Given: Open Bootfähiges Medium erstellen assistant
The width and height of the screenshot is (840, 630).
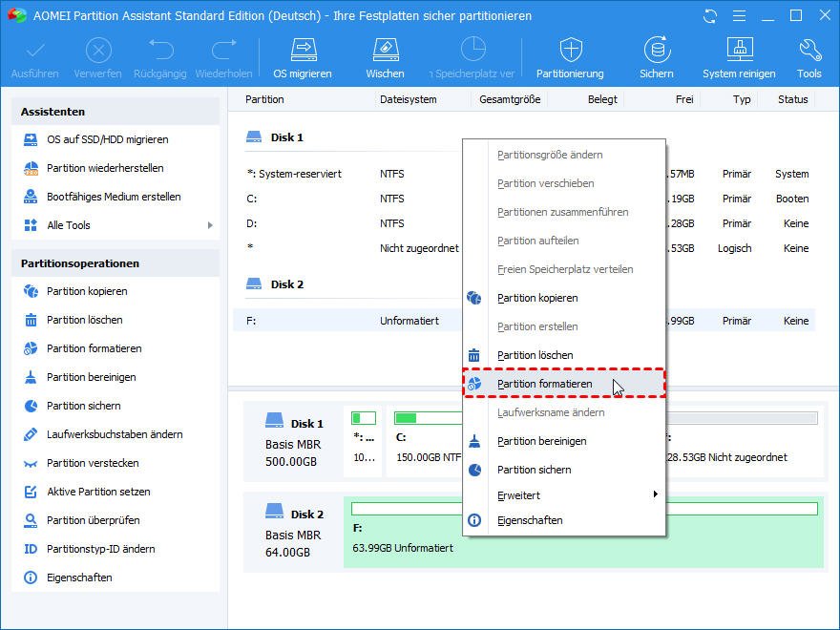Looking at the screenshot, I should (115, 197).
